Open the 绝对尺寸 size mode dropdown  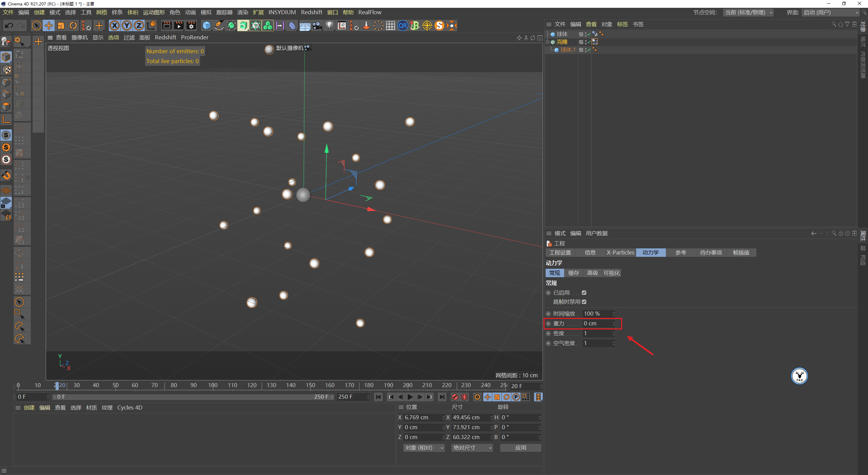(x=472, y=448)
